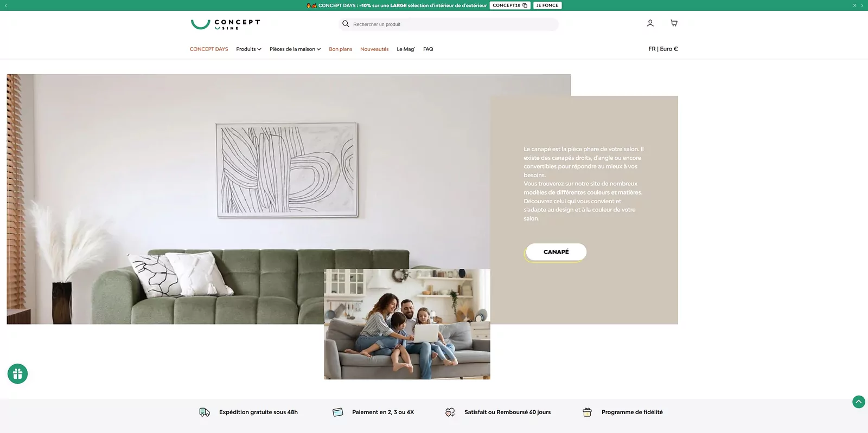Open the shopping cart icon

coord(674,23)
